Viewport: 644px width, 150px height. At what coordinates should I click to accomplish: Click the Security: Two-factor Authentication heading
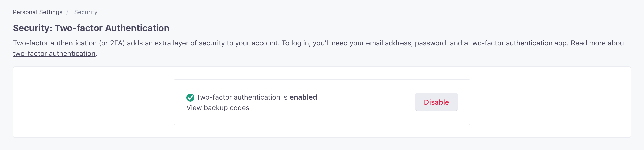click(x=91, y=28)
